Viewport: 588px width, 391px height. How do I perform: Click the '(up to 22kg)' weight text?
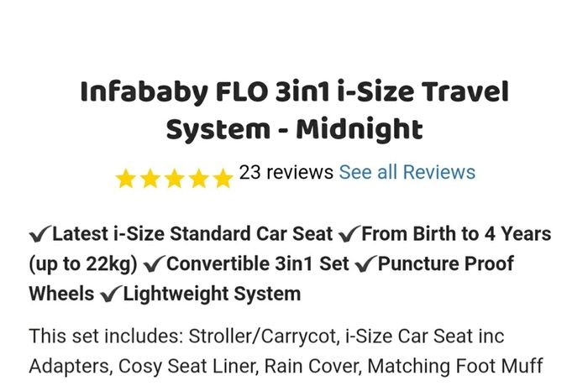(83, 265)
